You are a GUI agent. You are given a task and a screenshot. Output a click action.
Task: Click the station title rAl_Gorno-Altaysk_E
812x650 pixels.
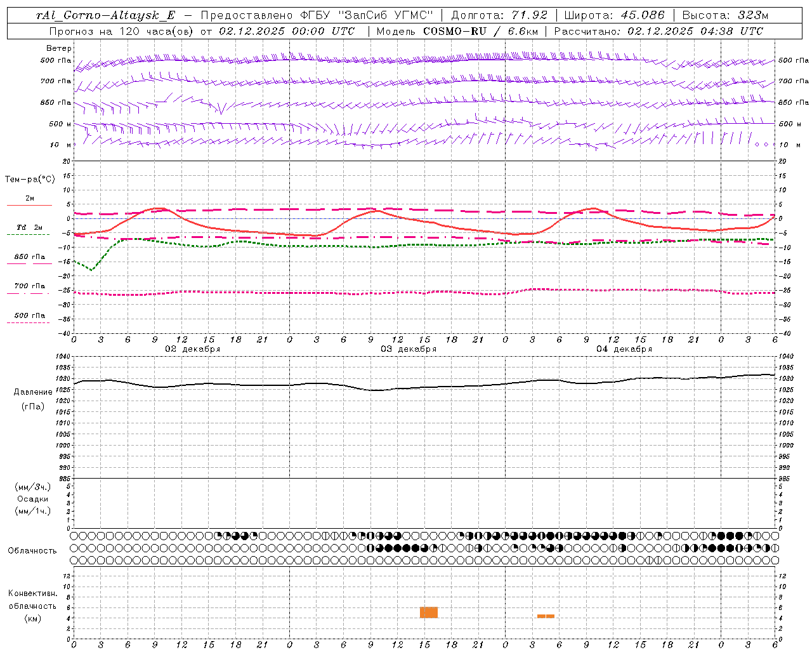[x=105, y=16]
